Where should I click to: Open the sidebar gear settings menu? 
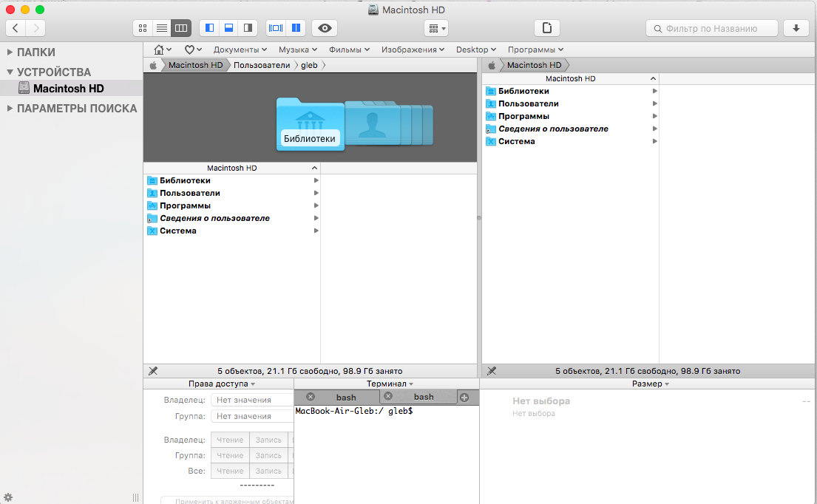(8, 497)
